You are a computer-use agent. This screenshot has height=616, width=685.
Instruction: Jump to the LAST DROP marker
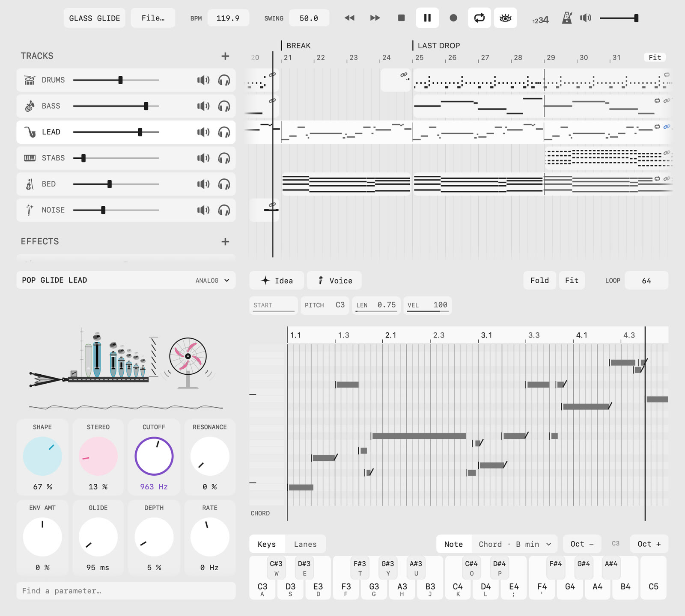coord(438,46)
